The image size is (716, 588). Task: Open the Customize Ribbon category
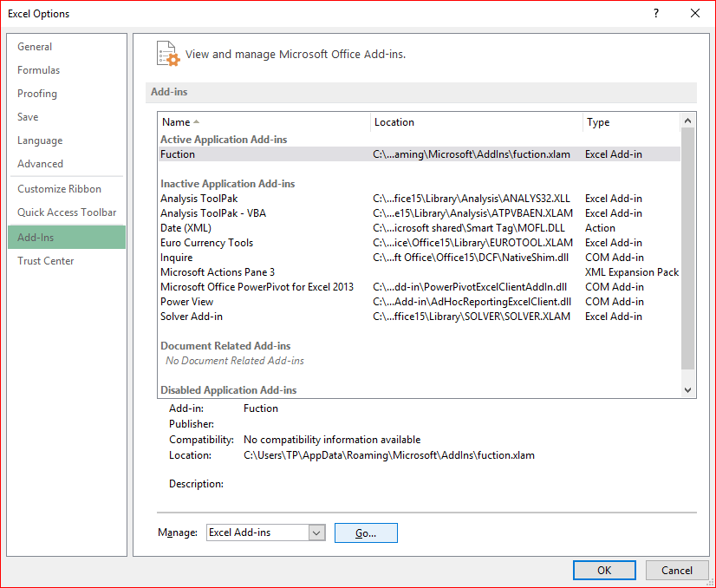(59, 189)
